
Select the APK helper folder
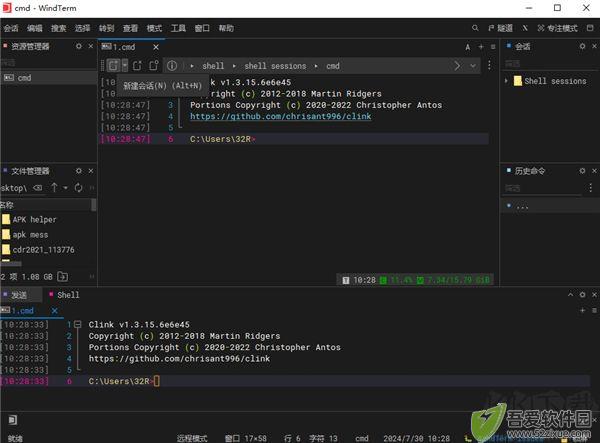tap(29, 220)
